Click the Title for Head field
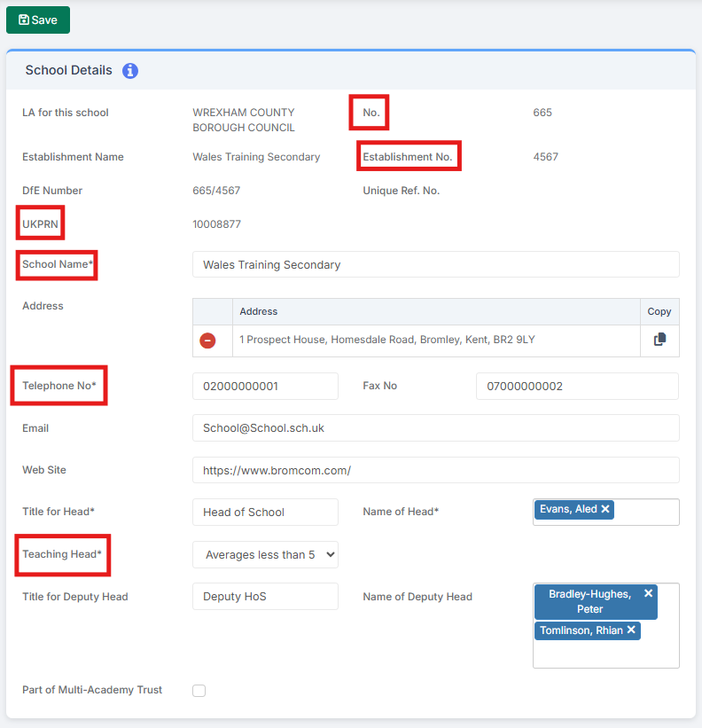The height and width of the screenshot is (728, 702). pos(265,513)
